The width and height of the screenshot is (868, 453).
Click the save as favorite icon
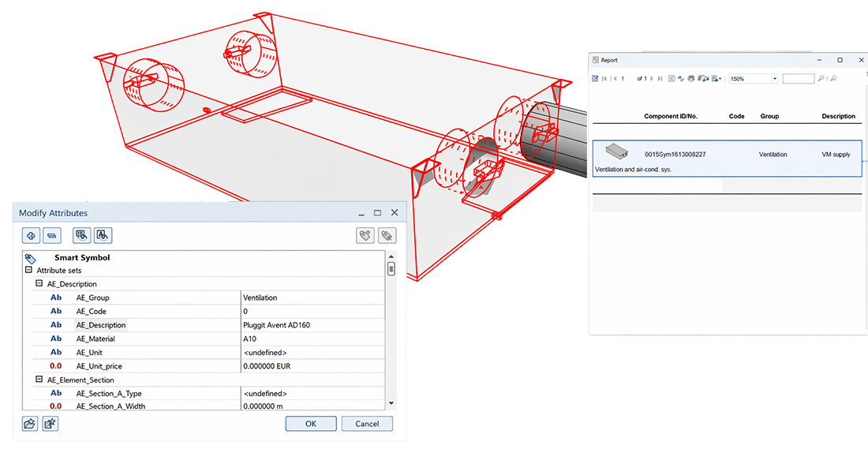pos(51,424)
